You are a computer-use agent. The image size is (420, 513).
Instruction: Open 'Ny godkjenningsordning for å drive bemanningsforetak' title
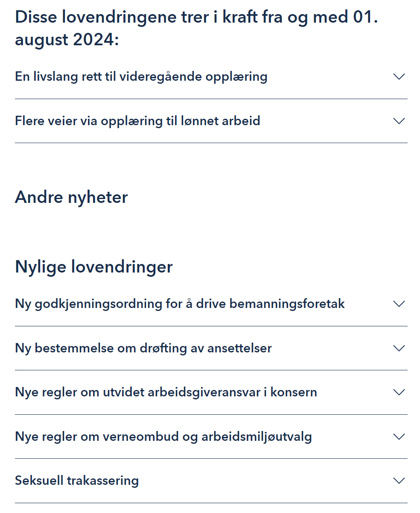pos(180,304)
